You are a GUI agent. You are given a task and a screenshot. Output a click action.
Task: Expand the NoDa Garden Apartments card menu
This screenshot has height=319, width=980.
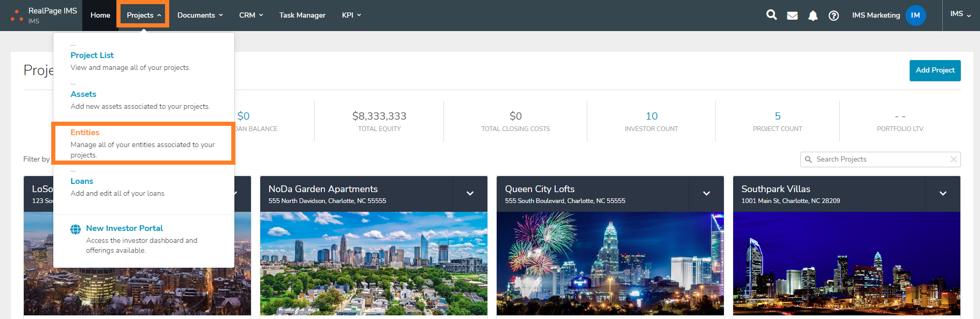[x=470, y=194]
